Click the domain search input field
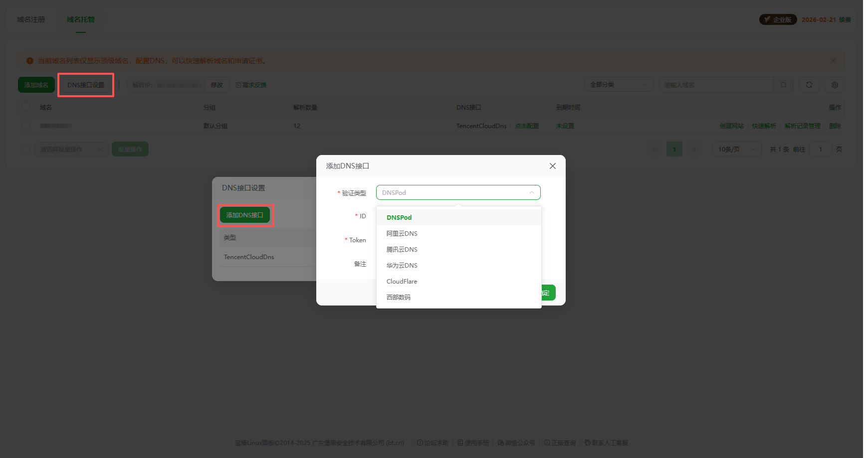The height and width of the screenshot is (458, 868). 716,85
